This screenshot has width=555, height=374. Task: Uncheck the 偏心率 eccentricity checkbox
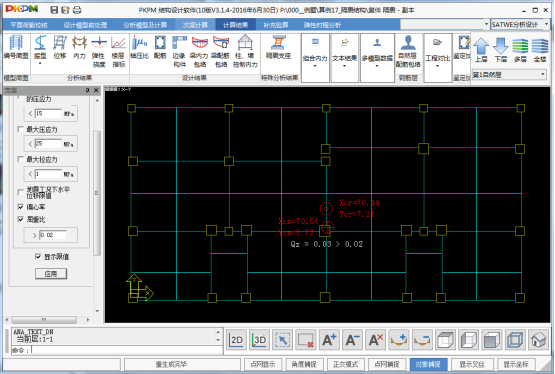coord(21,207)
